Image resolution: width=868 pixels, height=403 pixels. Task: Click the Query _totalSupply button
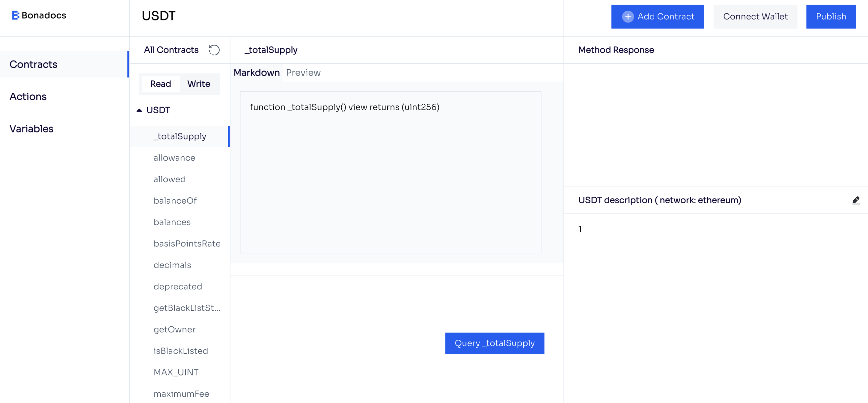494,343
